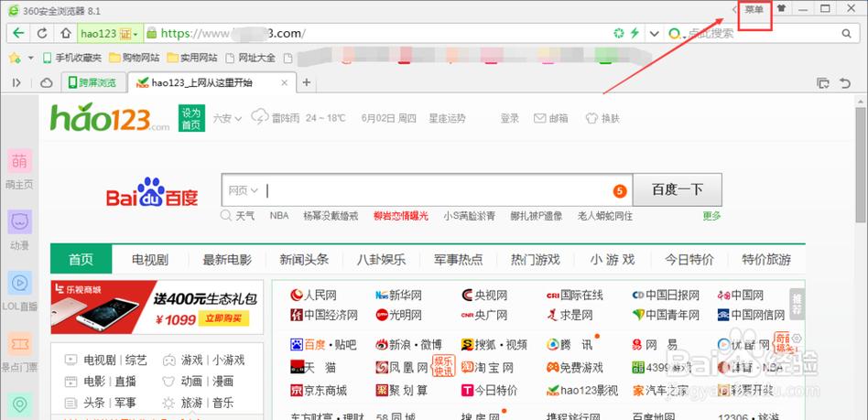The width and height of the screenshot is (868, 420).
Task: Click the browser back arrow
Action: (19, 33)
